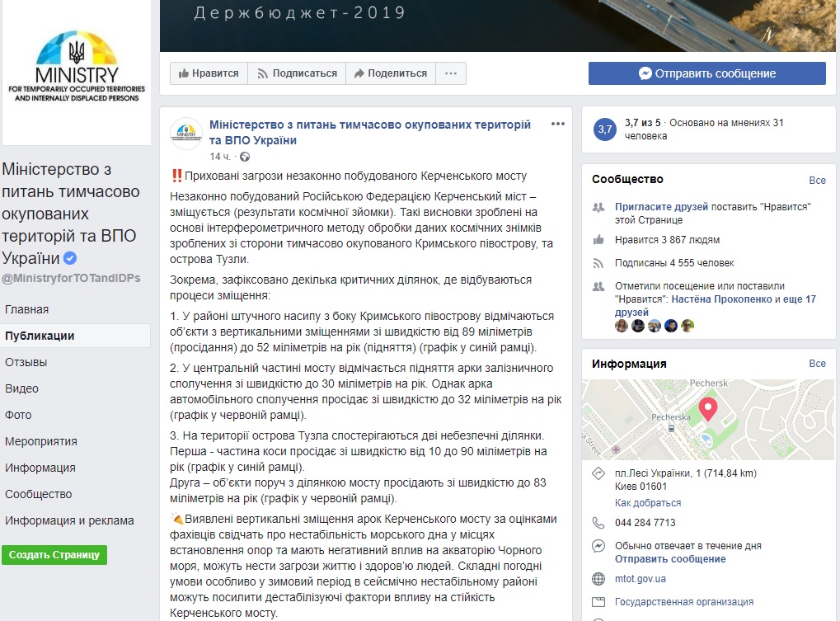This screenshot has width=840, height=621.
Task: Click the first friend avatar thumbnail
Action: (622, 325)
